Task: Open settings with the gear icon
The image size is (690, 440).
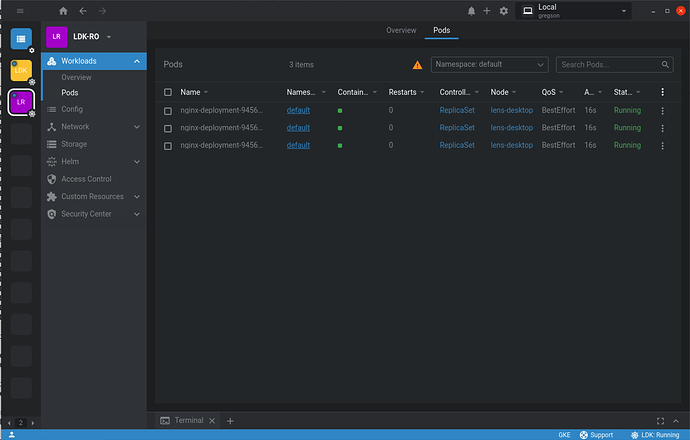Action: pyautogui.click(x=503, y=11)
